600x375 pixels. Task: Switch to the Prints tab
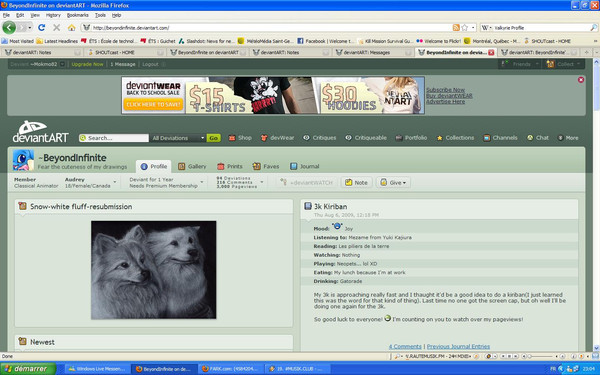pos(230,166)
